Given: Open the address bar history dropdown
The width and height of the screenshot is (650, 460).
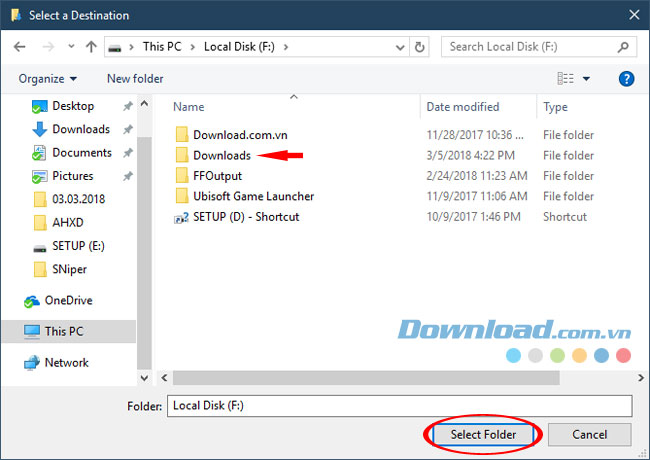Looking at the screenshot, I should pos(400,47).
